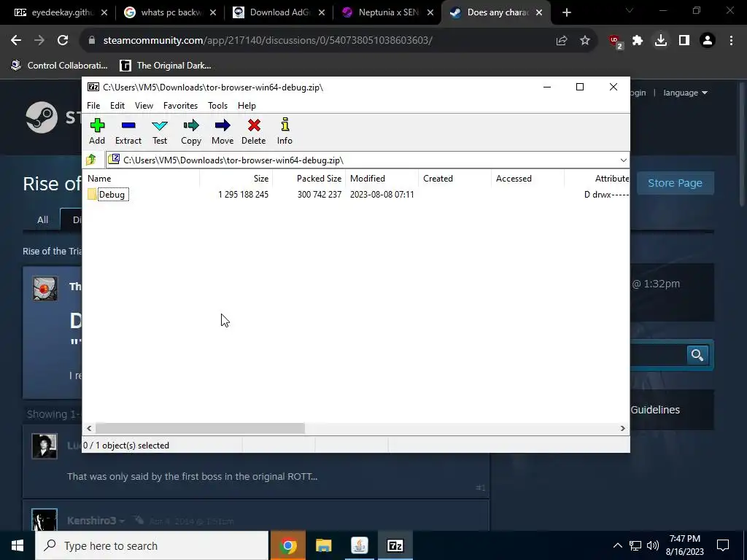The height and width of the screenshot is (560, 747).
Task: Open the Favorites menu
Action: pos(181,106)
